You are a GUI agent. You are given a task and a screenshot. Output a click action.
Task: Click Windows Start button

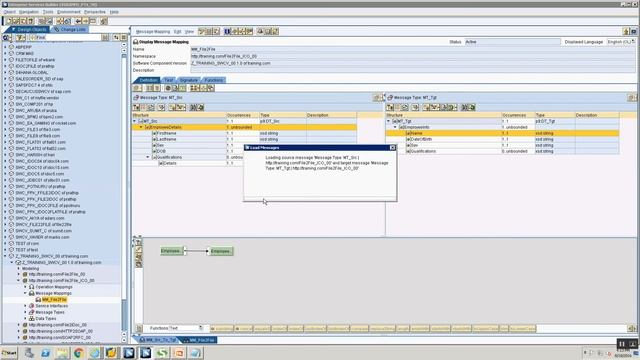tap(9, 353)
